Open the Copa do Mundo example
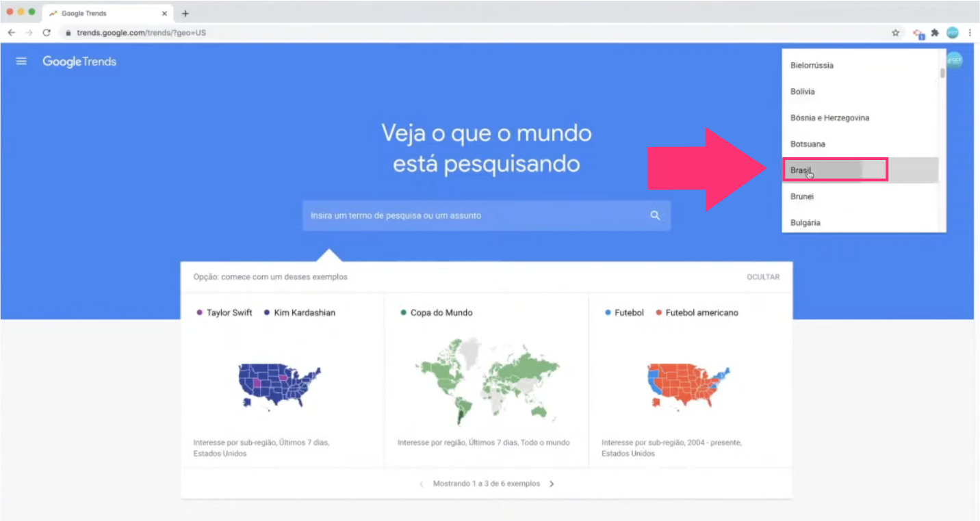This screenshot has height=521, width=980. point(487,380)
